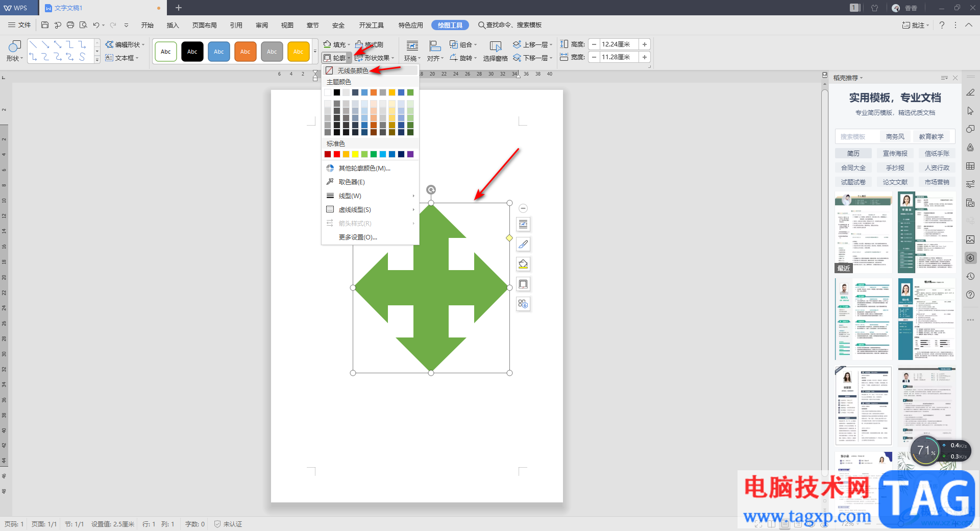Open the Selection Pane (选择窗格)
This screenshot has width=980, height=531.
tap(495, 52)
